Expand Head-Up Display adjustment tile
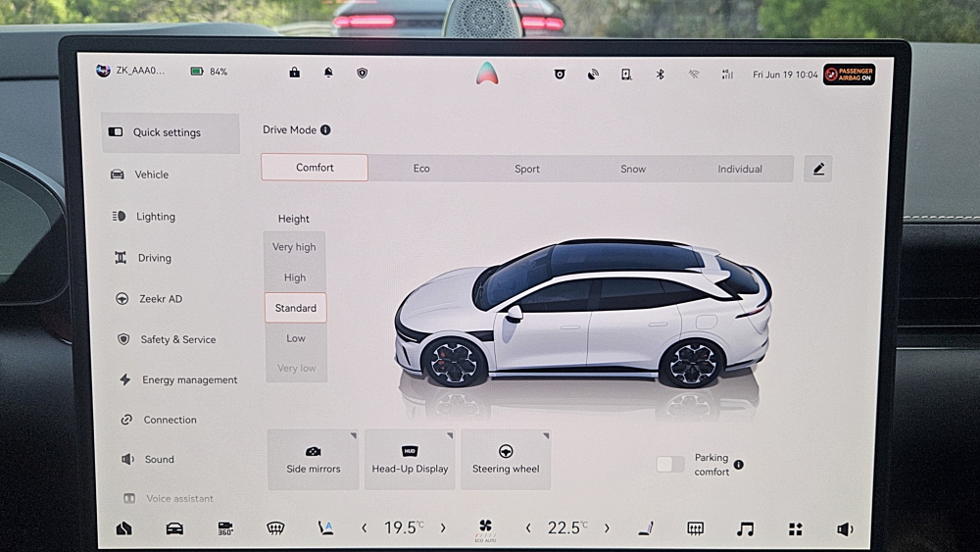The height and width of the screenshot is (552, 980). 410,460
